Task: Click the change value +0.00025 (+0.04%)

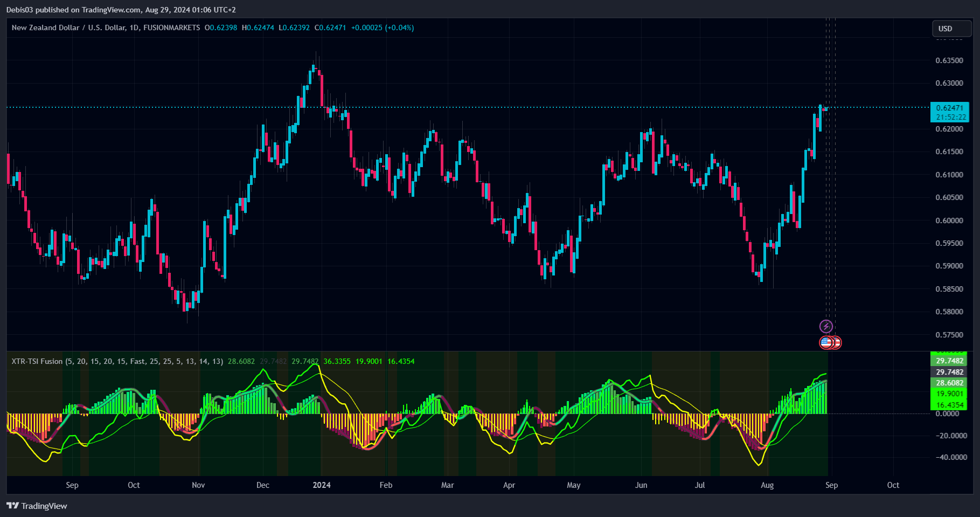Action: click(383, 27)
